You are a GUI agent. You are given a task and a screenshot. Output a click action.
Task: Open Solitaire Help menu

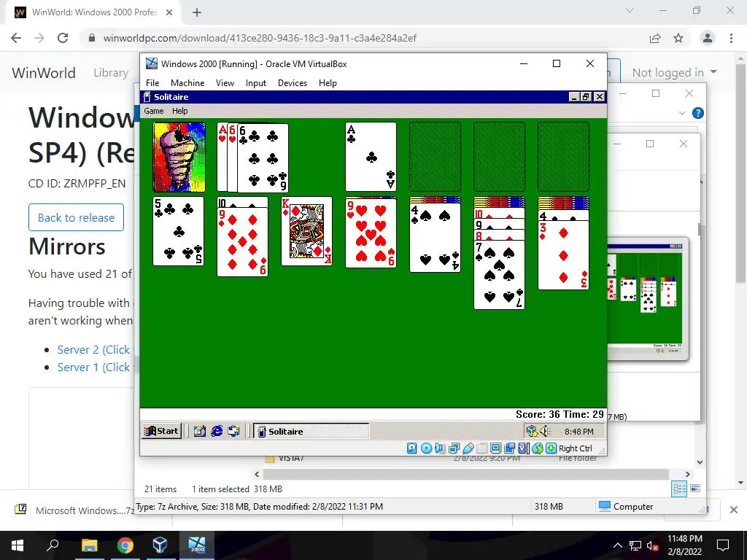tap(179, 111)
